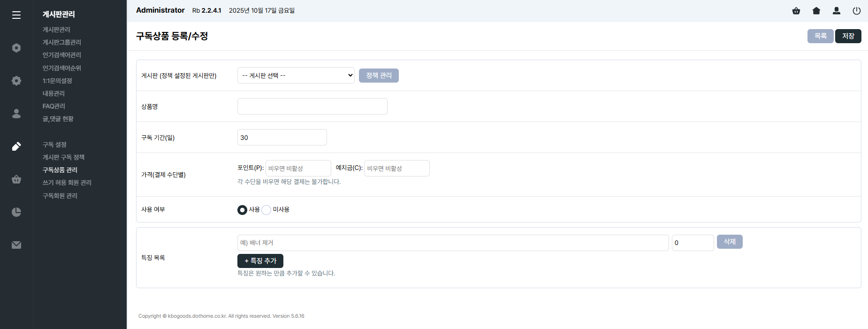The width and height of the screenshot is (868, 329).
Task: Open the gear settings icon in sidebar
Action: pyautogui.click(x=16, y=81)
